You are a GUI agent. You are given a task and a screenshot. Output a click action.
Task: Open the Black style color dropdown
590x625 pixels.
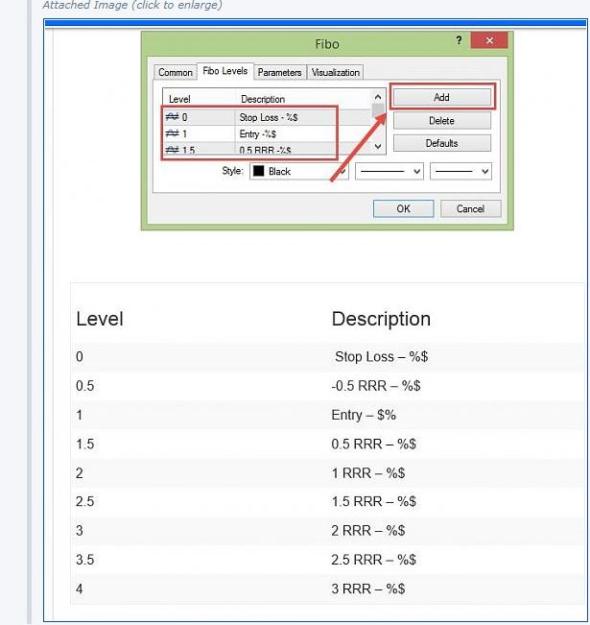(x=299, y=171)
